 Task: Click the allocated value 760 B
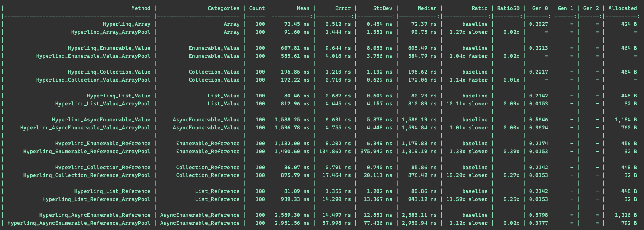pos(629,127)
